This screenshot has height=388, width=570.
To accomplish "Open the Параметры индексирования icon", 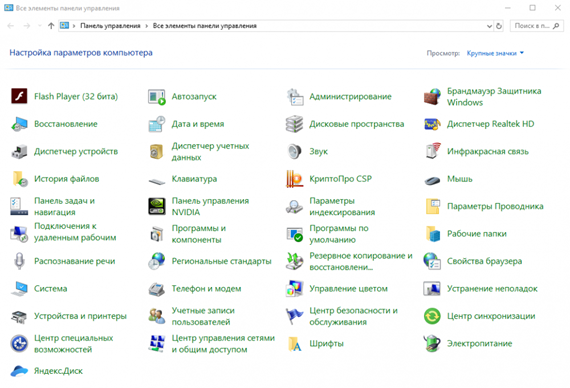I will pyautogui.click(x=294, y=206).
